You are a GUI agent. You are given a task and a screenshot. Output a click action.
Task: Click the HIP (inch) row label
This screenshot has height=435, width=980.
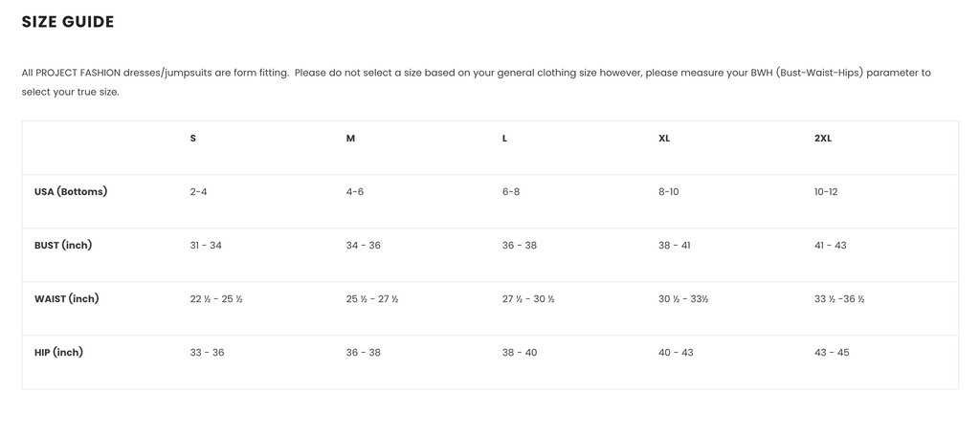(x=58, y=352)
